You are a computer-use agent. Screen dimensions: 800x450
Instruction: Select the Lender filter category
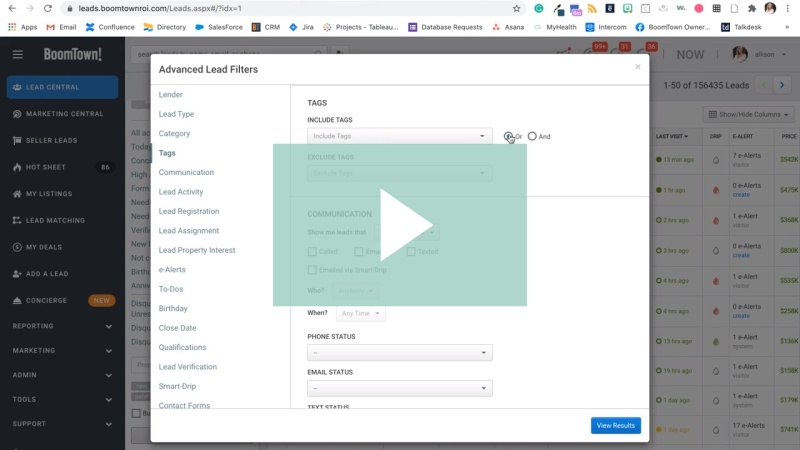[170, 94]
